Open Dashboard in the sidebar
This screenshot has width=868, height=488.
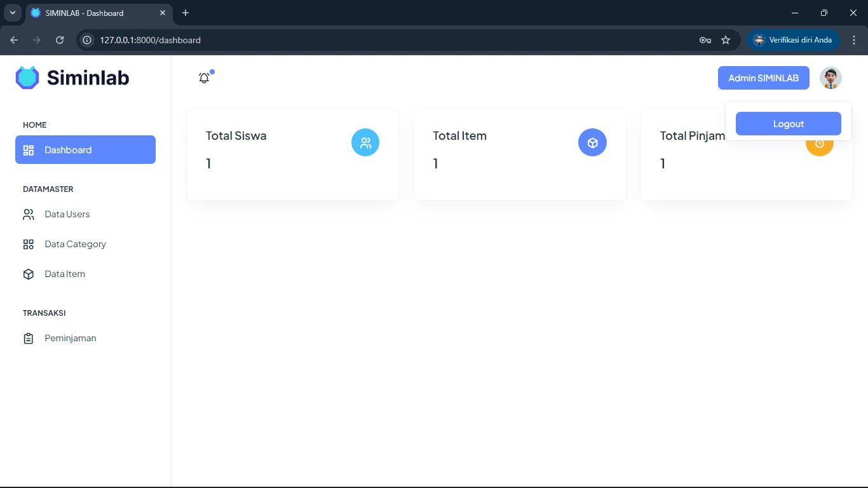click(85, 150)
